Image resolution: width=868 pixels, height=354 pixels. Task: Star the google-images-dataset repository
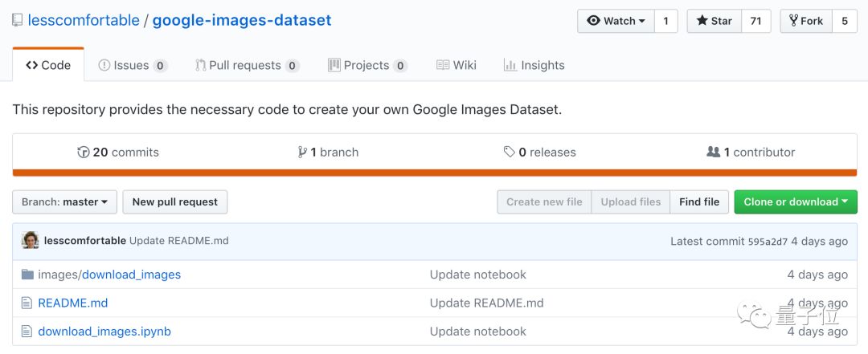(713, 21)
